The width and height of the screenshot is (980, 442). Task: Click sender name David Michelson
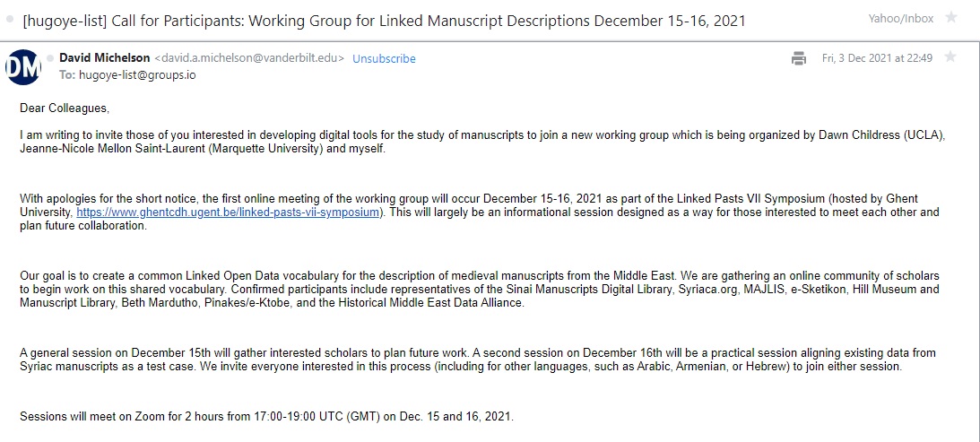click(x=105, y=58)
